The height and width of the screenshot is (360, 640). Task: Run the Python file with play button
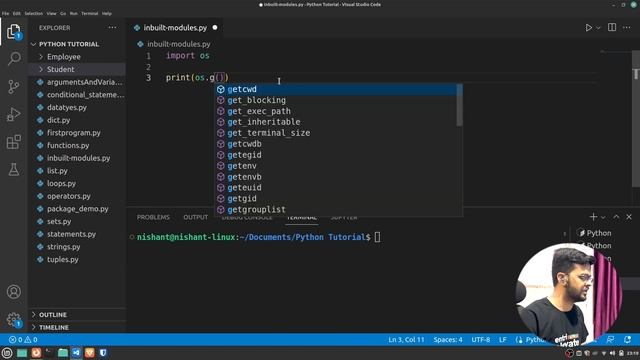[x=589, y=28]
